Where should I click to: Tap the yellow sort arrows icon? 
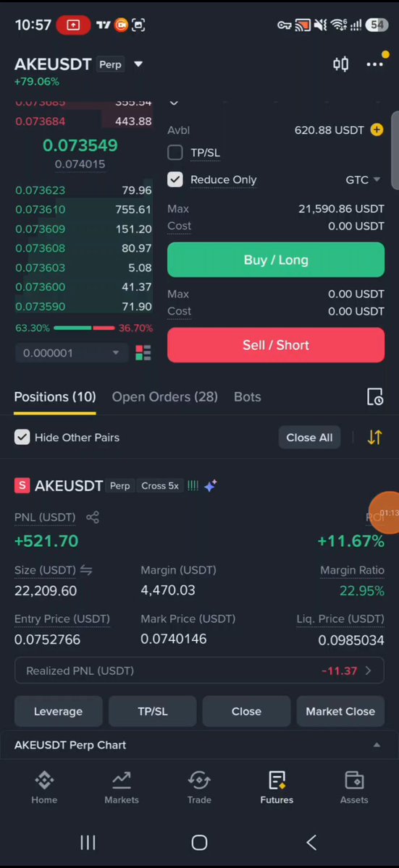point(374,437)
